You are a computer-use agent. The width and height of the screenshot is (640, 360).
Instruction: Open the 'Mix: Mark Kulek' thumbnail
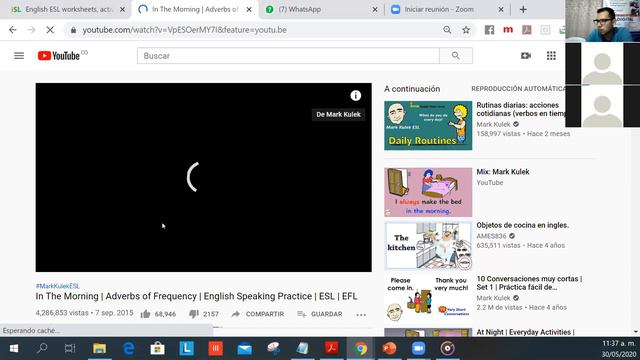coord(428,192)
